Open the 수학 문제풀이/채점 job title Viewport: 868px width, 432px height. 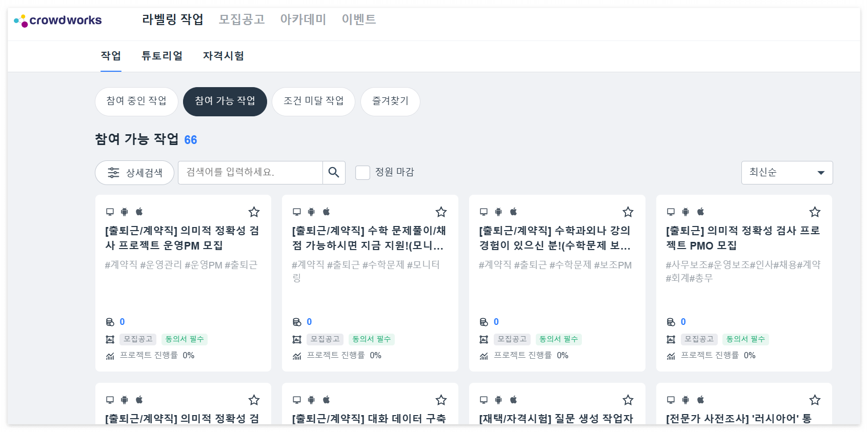click(x=369, y=238)
